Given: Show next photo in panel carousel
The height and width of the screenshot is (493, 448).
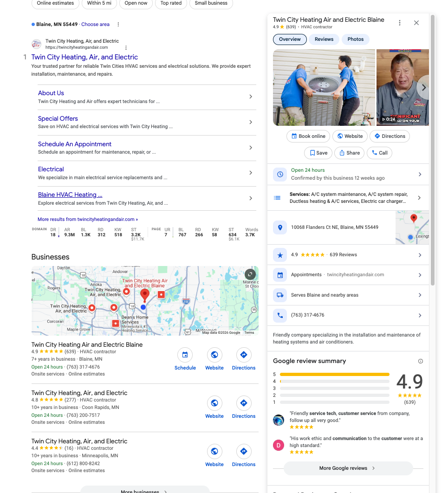Looking at the screenshot, I should 423,87.
